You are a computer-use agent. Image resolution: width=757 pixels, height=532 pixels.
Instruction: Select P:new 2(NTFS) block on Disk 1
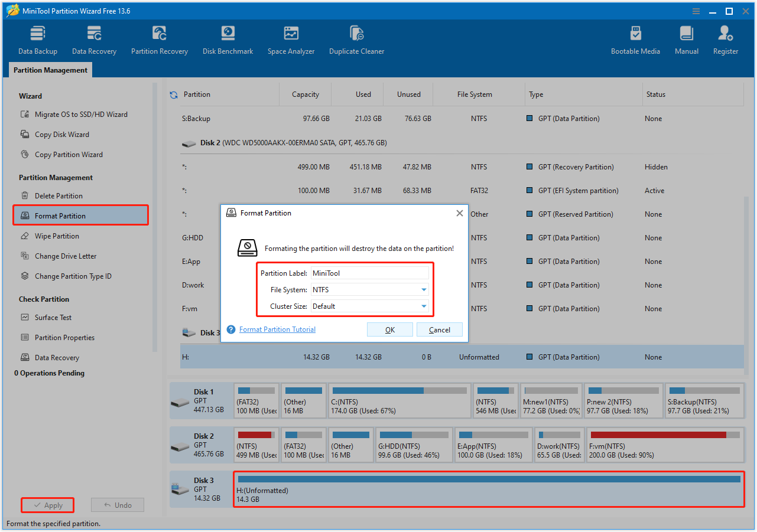[623, 400]
